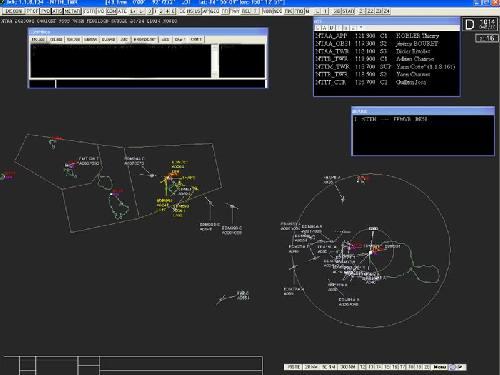
Task: Click the ATIS button in top toolbar
Action: pos(57,11)
